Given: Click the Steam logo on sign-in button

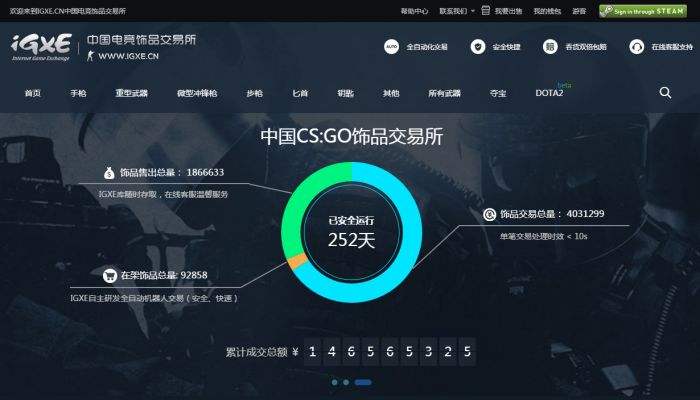Looking at the screenshot, I should 606,11.
